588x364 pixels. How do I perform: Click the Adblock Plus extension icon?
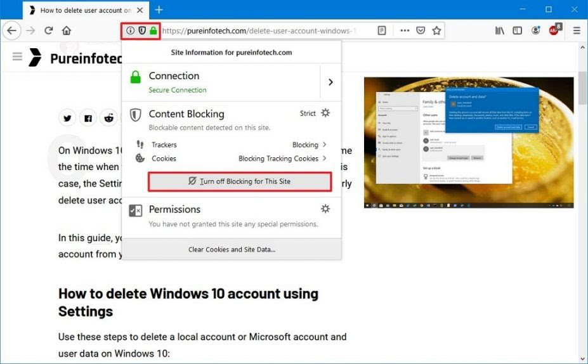(554, 30)
